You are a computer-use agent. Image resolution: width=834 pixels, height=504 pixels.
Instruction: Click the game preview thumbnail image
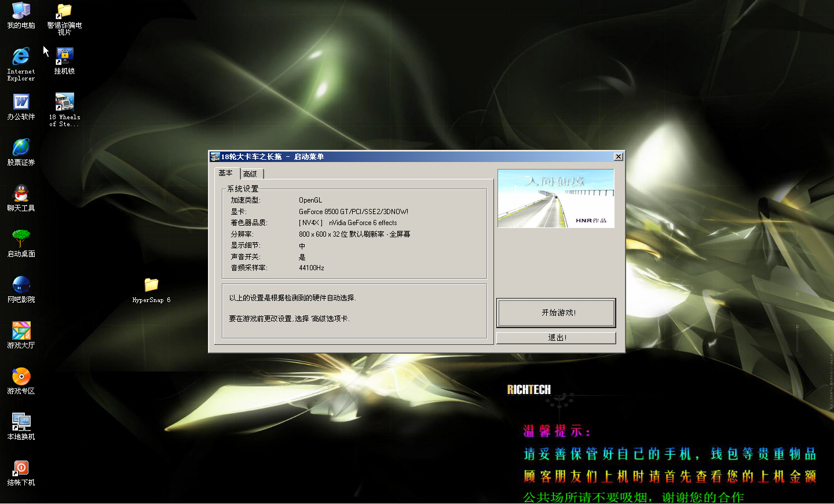[x=556, y=198]
